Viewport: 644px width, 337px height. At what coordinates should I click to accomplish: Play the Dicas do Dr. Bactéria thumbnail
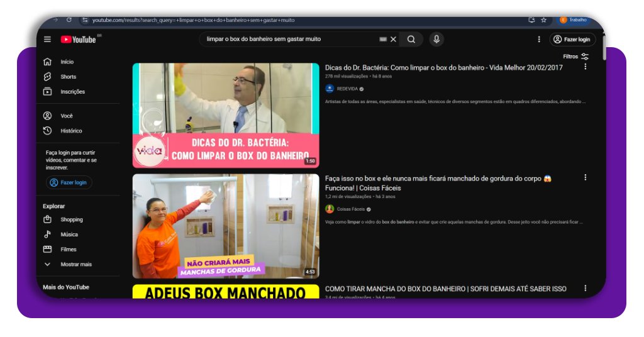tap(226, 115)
